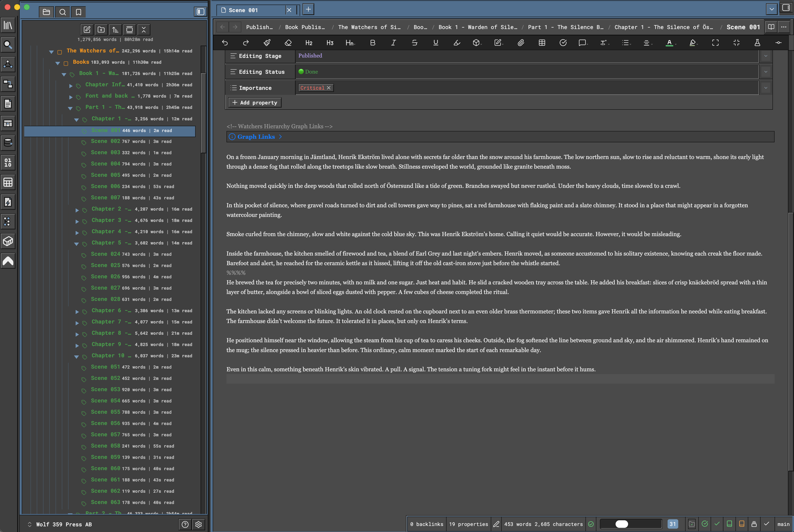Click the eraser clear-formatting icon
This screenshot has width=794, height=532.
(x=288, y=43)
